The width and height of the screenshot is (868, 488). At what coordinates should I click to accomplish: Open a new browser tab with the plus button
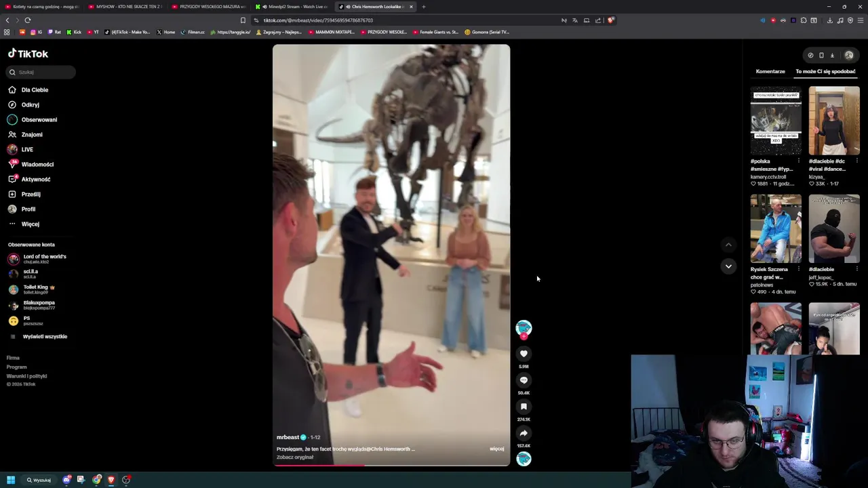pos(423,7)
